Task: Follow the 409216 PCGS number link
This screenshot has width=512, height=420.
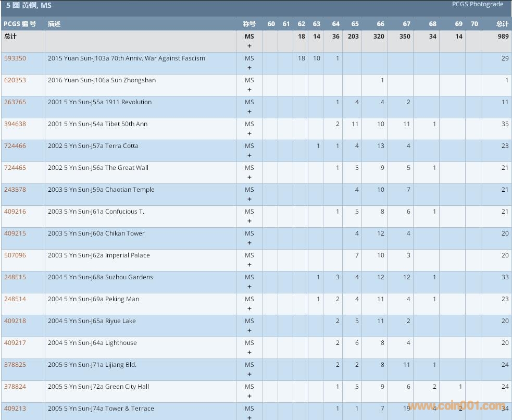Action: 15,212
